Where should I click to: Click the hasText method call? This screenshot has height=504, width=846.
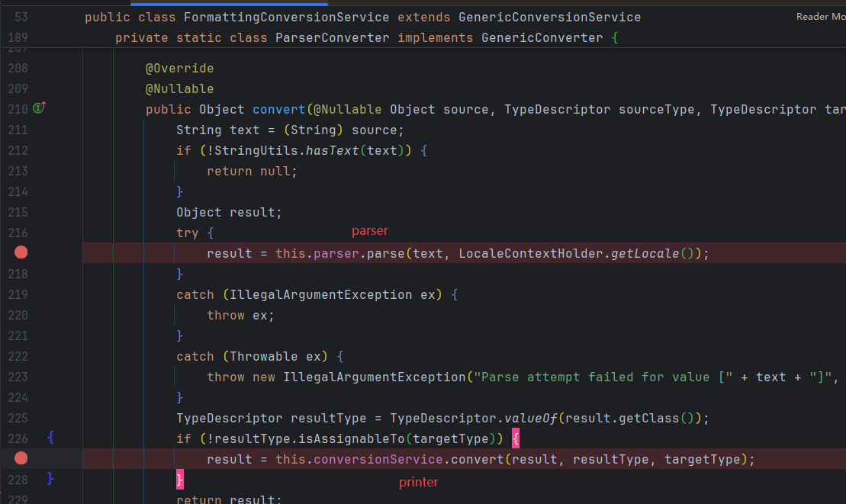(x=333, y=150)
